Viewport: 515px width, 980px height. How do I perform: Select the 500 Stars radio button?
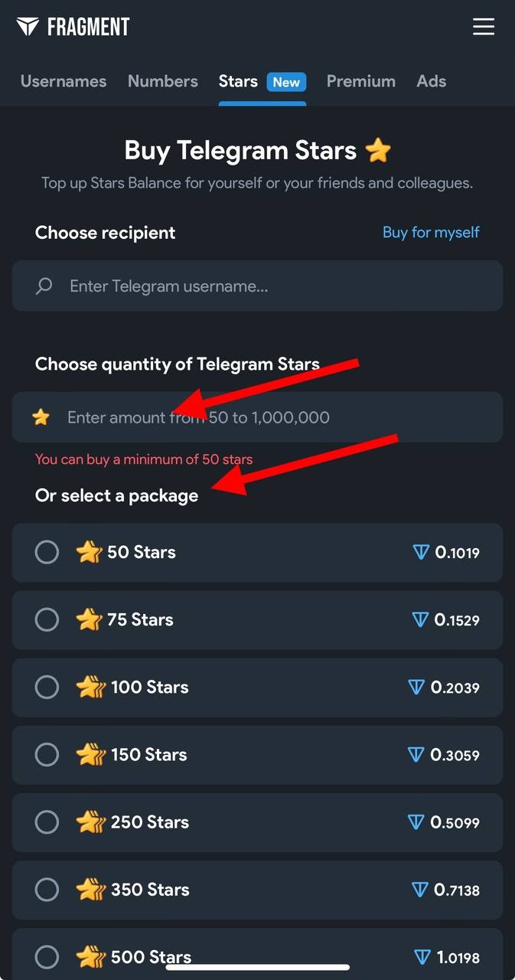(x=47, y=956)
